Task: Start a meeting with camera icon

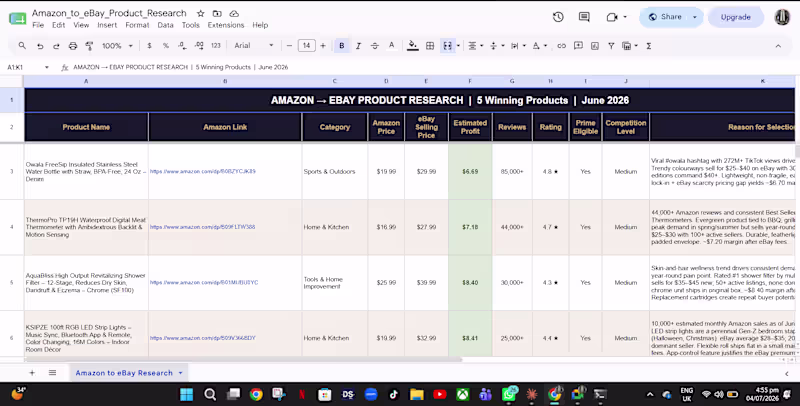Action: pos(612,17)
